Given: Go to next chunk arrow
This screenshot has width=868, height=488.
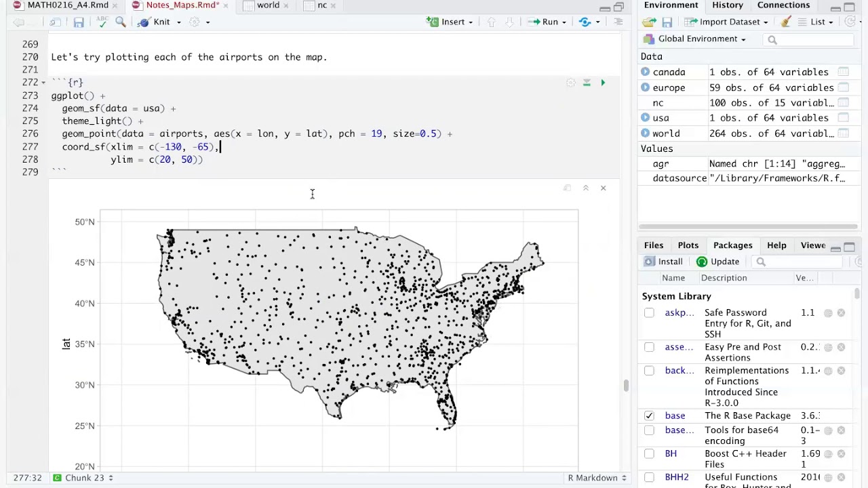Looking at the screenshot, I should click(510, 22).
